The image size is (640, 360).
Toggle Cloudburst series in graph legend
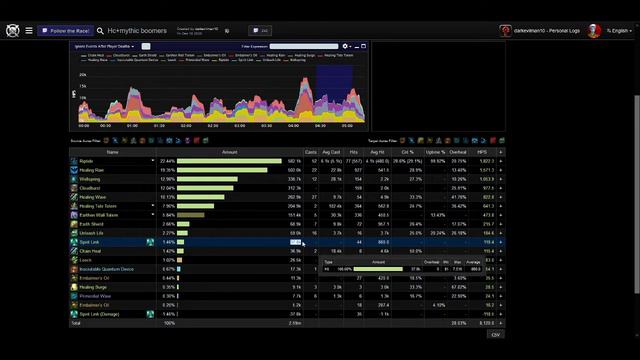tap(118, 55)
